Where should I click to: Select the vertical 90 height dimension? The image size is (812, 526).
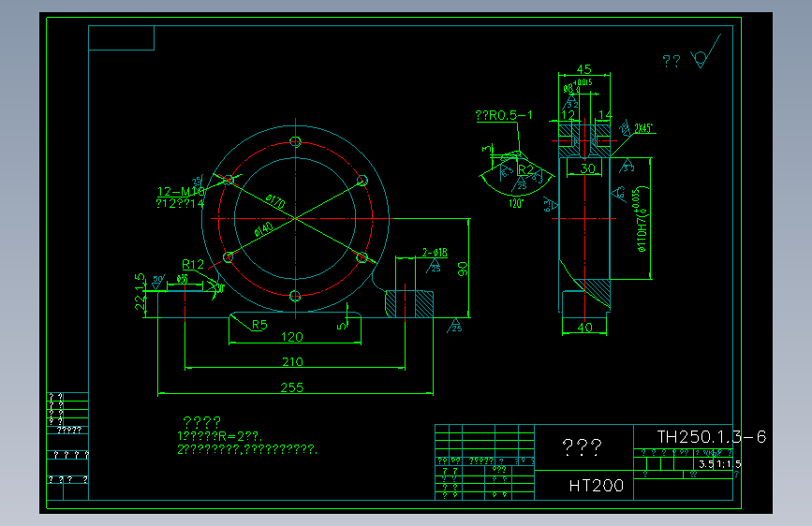tap(463, 269)
